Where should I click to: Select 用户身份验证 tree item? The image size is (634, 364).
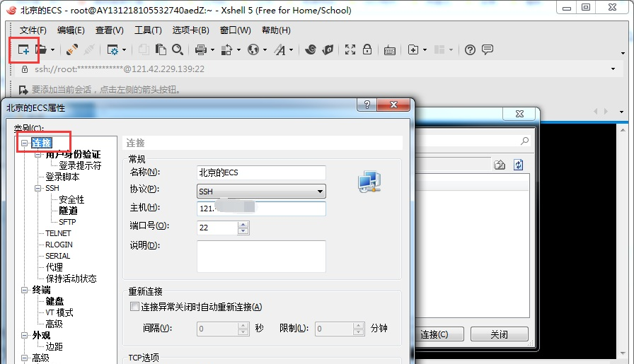pyautogui.click(x=73, y=154)
